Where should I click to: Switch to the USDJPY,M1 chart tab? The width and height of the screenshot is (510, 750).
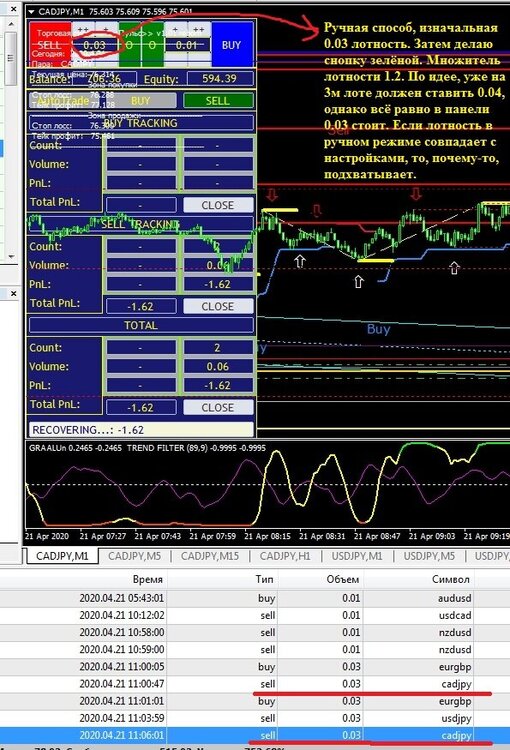[357, 556]
